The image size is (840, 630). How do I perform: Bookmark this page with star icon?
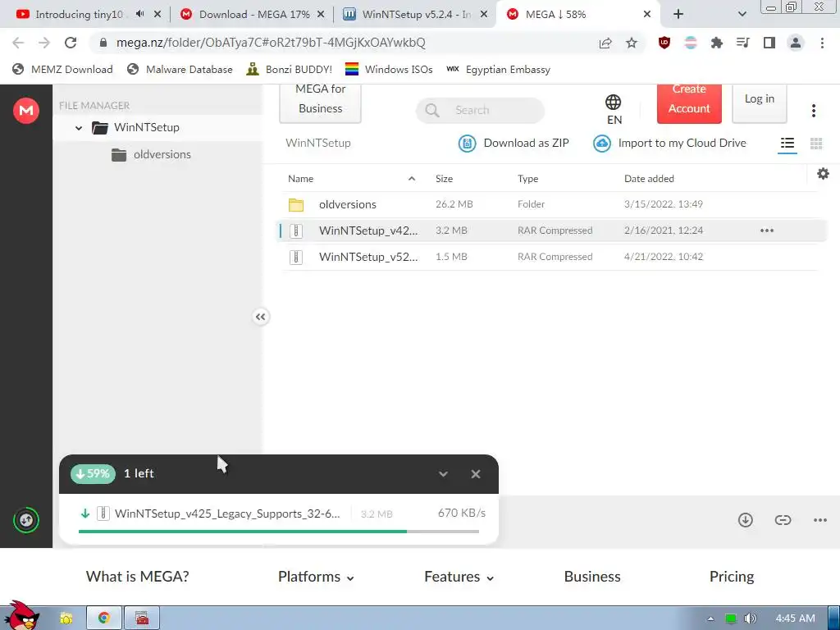(632, 43)
